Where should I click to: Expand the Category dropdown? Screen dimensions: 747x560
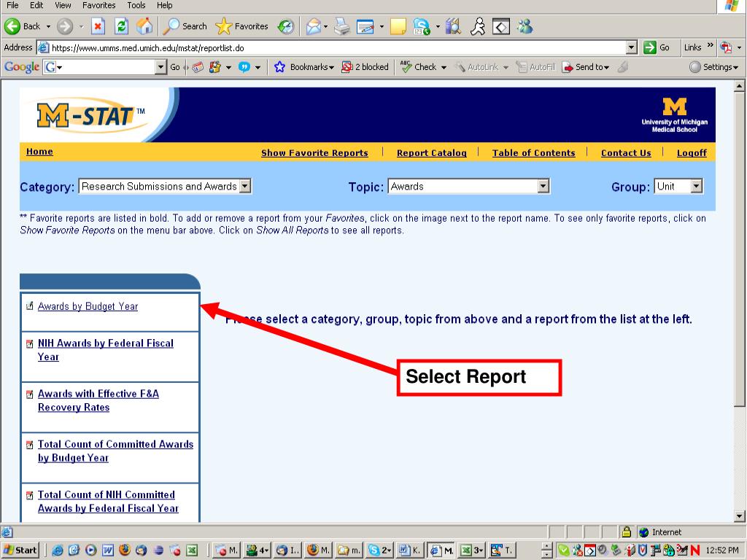tap(245, 187)
